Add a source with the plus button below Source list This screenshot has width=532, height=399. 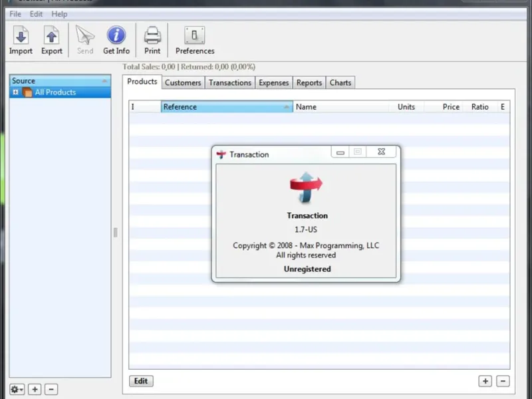(x=35, y=389)
